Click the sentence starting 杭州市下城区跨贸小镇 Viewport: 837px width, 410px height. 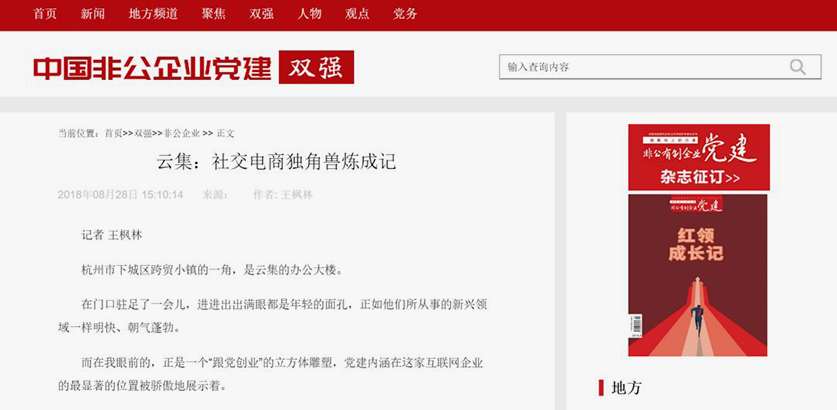[212, 270]
